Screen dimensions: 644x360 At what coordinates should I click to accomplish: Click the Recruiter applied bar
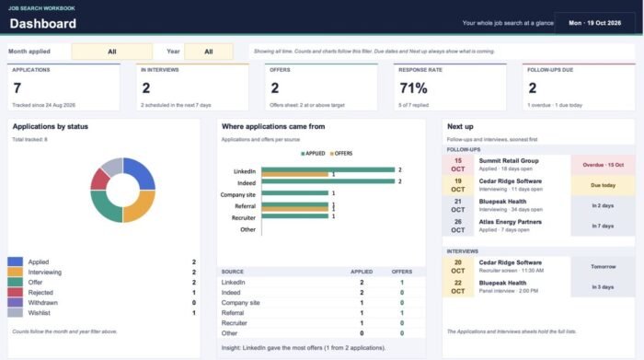coord(294,216)
